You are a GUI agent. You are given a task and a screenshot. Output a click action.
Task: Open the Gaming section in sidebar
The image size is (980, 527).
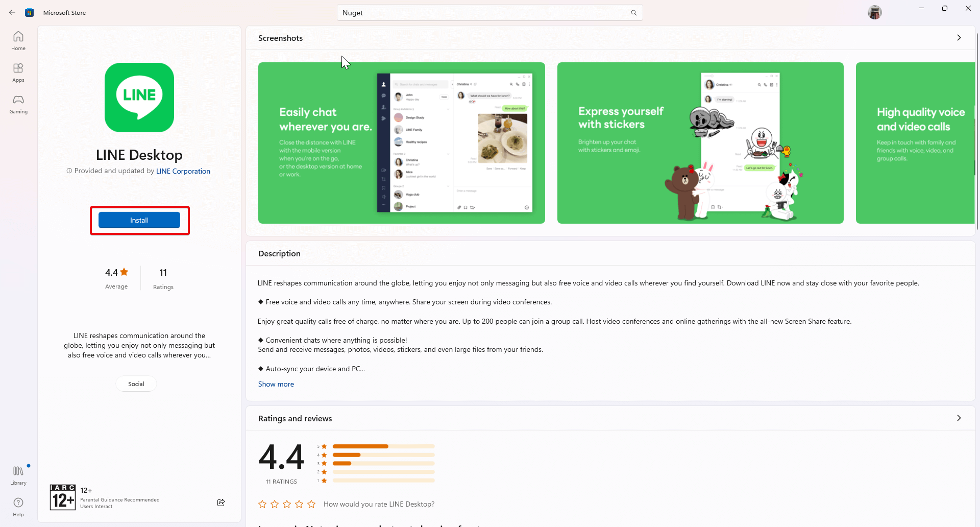click(18, 104)
